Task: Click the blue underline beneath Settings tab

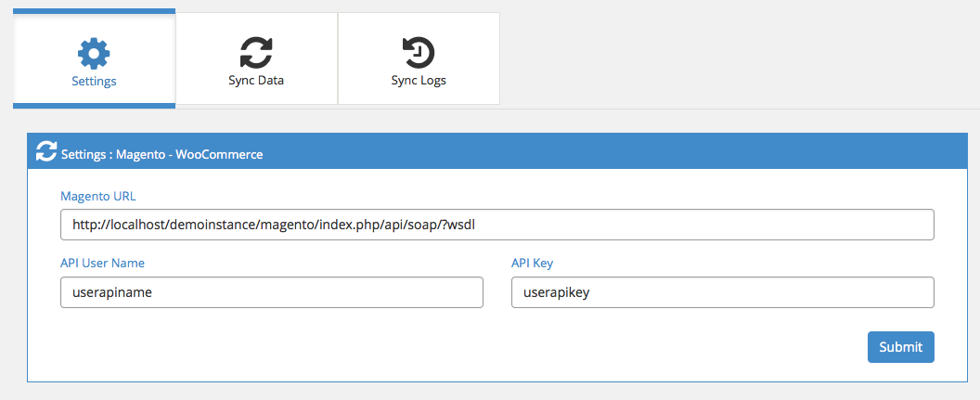Action: click(x=94, y=106)
